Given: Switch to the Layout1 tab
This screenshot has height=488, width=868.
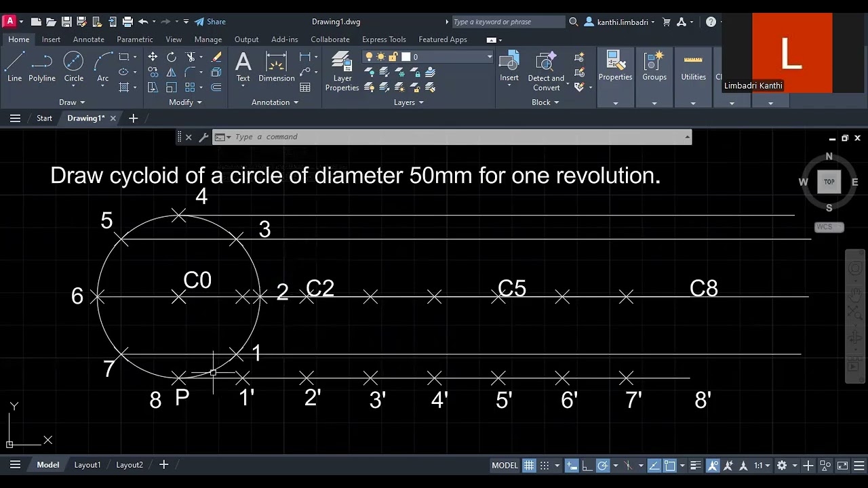Looking at the screenshot, I should (x=87, y=465).
